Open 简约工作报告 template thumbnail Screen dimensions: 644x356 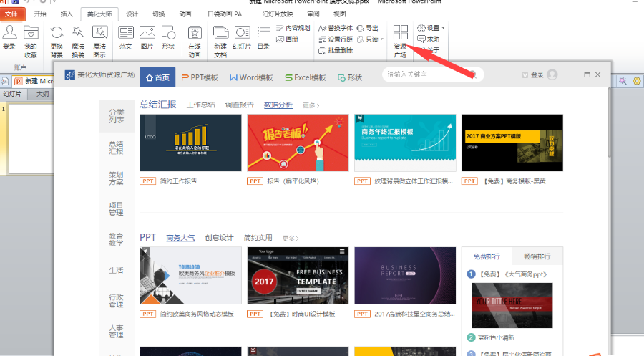pyautogui.click(x=190, y=143)
